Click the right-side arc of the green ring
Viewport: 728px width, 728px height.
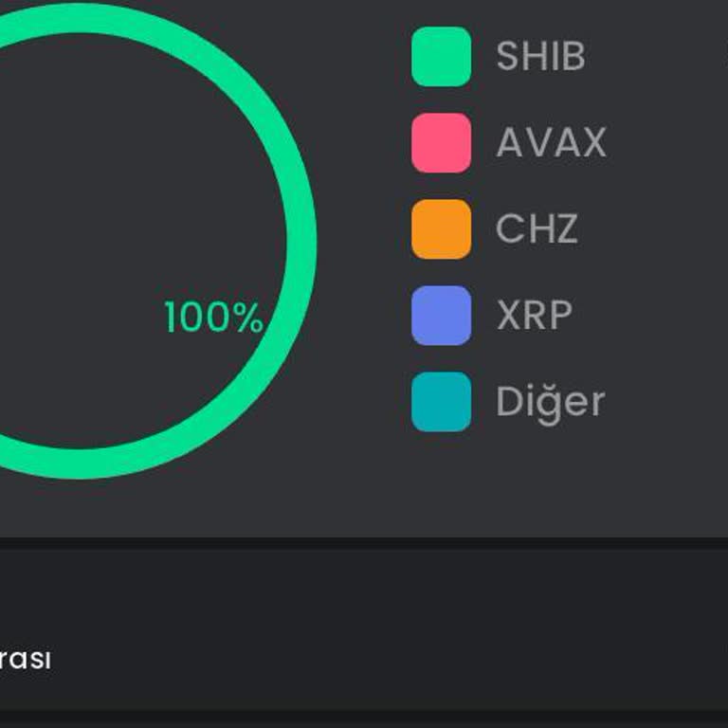pos(300,237)
